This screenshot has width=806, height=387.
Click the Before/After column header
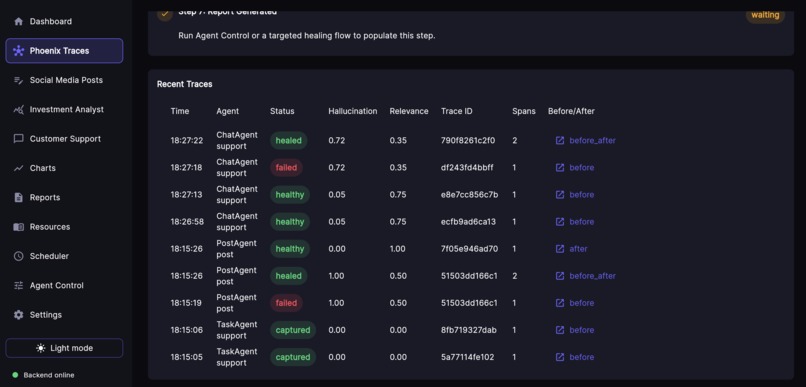pos(571,111)
